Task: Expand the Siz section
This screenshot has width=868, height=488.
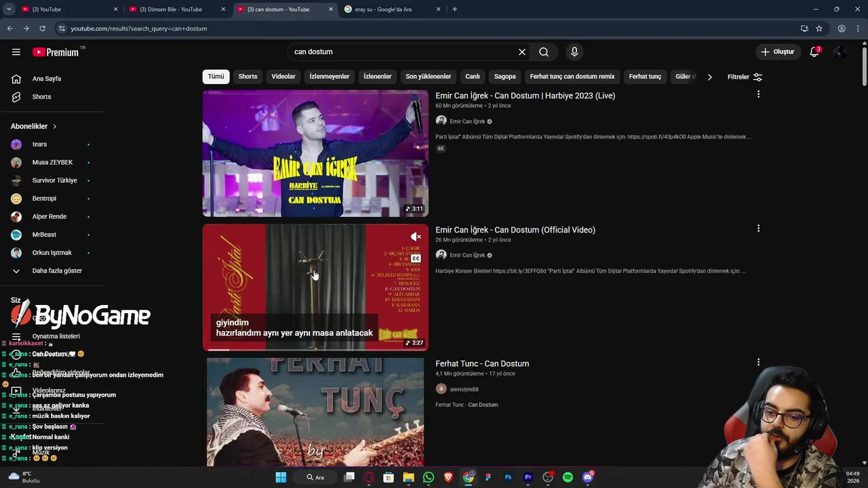Action: pyautogui.click(x=16, y=300)
